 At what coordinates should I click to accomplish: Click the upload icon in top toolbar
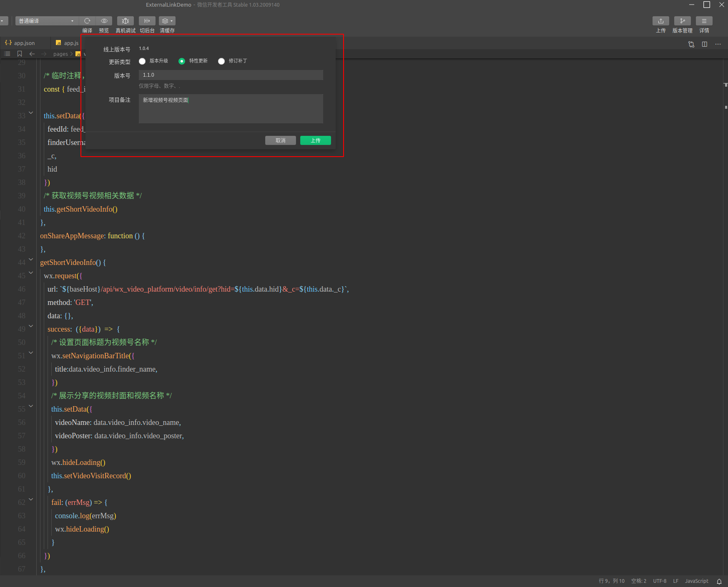point(661,21)
